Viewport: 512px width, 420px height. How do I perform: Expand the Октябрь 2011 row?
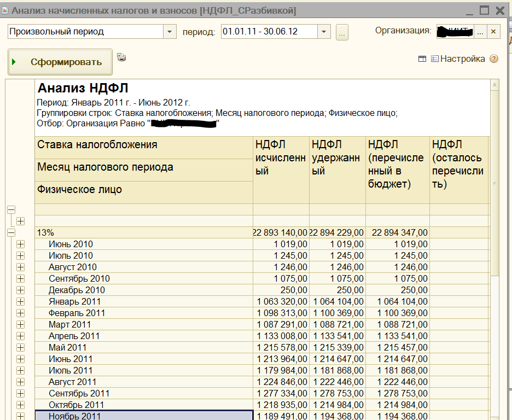point(20,405)
